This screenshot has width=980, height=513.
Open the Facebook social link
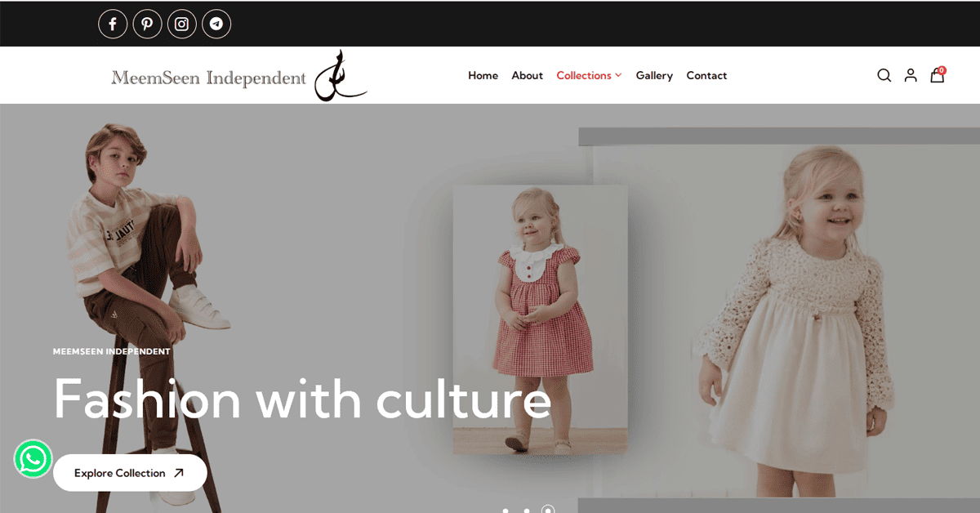click(x=113, y=24)
